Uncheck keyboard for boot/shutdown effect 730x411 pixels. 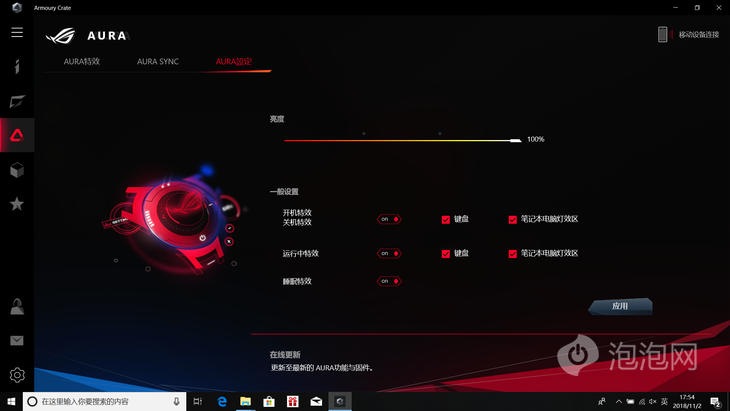click(446, 220)
